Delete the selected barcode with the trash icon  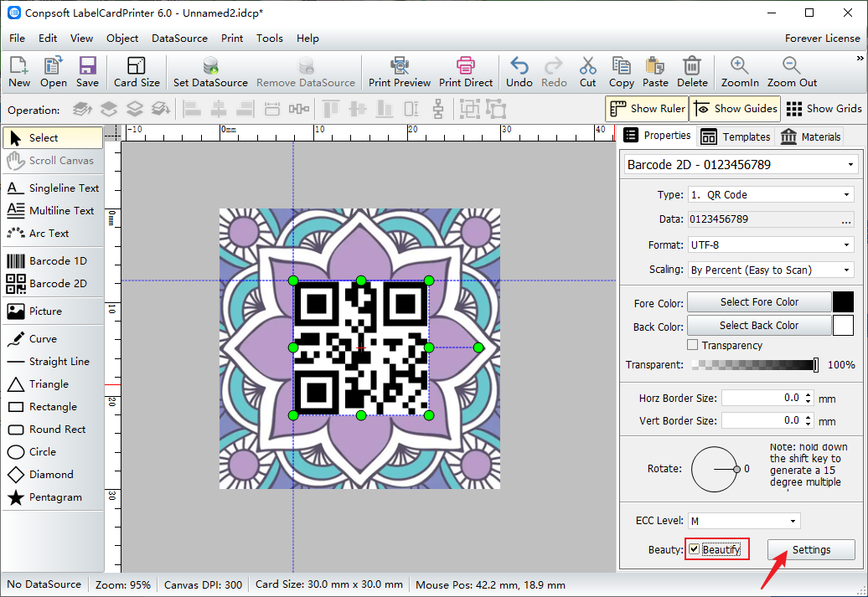coord(692,71)
